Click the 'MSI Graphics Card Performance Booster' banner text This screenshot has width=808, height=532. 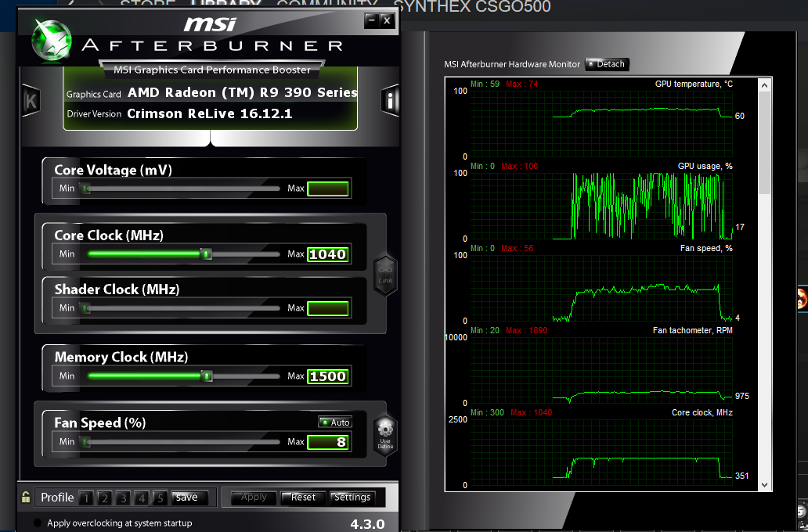click(x=212, y=70)
